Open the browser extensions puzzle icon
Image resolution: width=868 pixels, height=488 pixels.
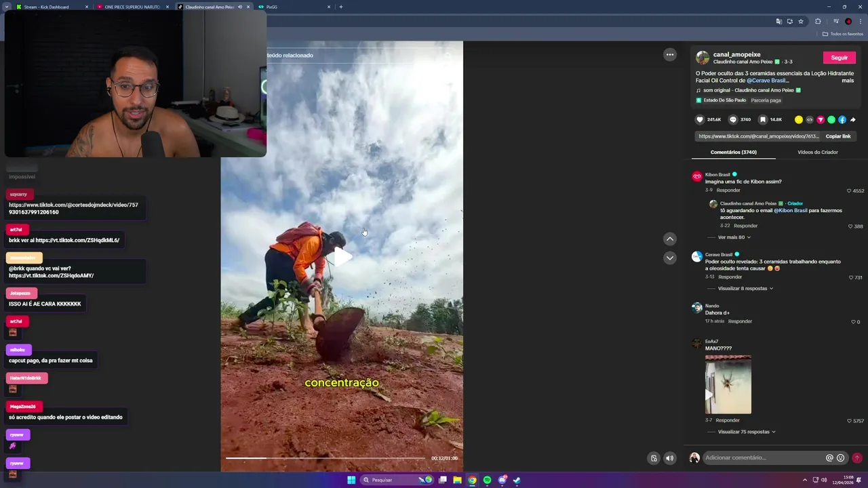pos(818,22)
